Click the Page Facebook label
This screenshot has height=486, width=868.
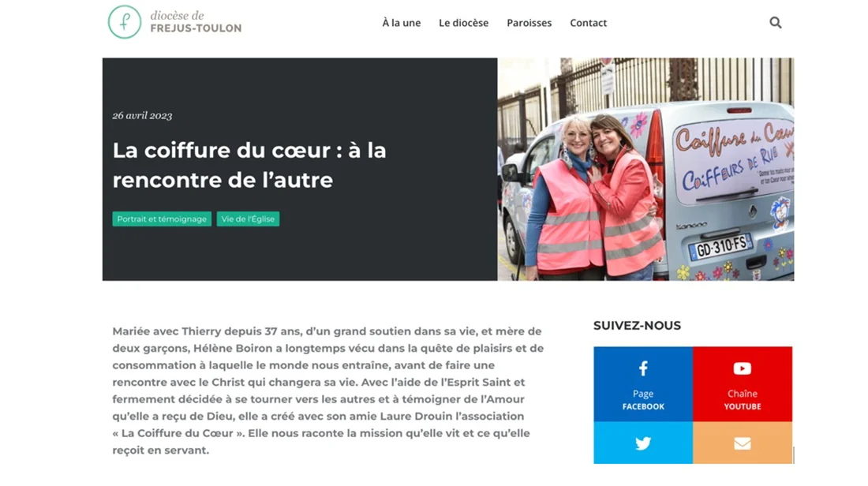click(643, 400)
